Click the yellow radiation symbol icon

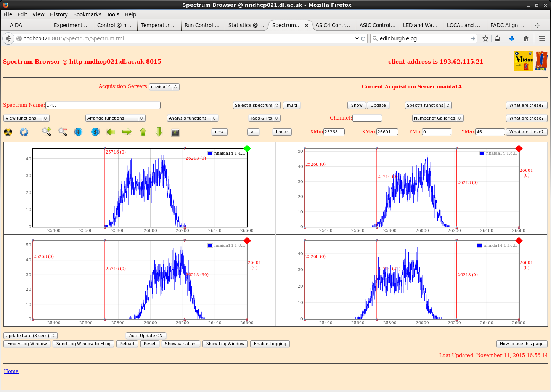[x=8, y=132]
